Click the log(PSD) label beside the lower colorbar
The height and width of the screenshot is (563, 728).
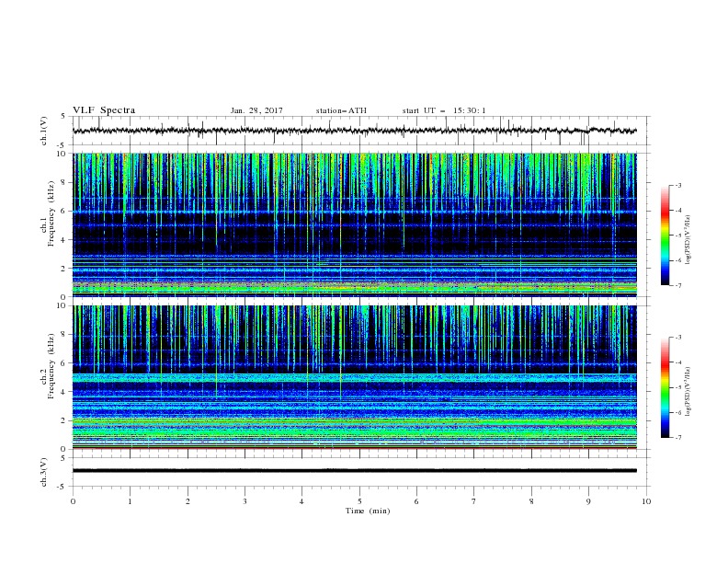688,392
